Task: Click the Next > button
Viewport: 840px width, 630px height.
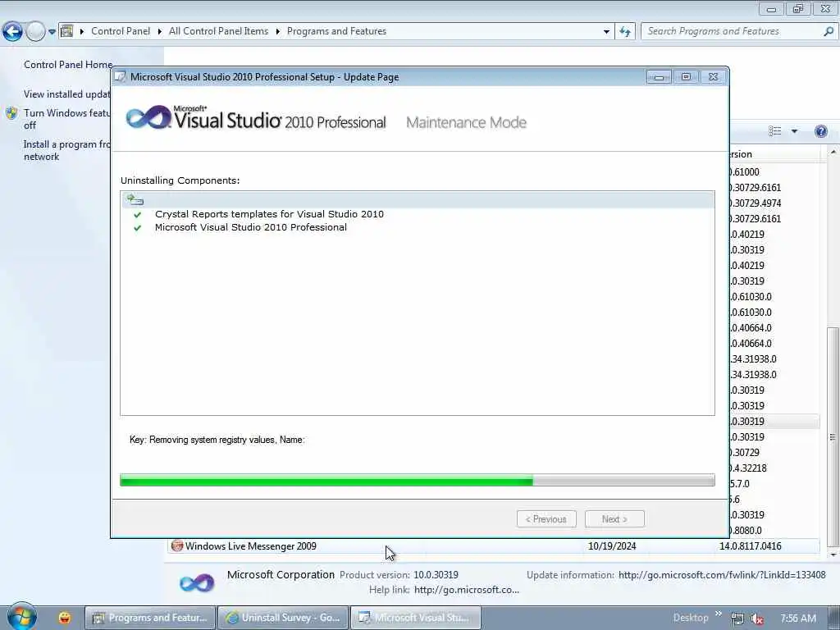Action: point(614,519)
